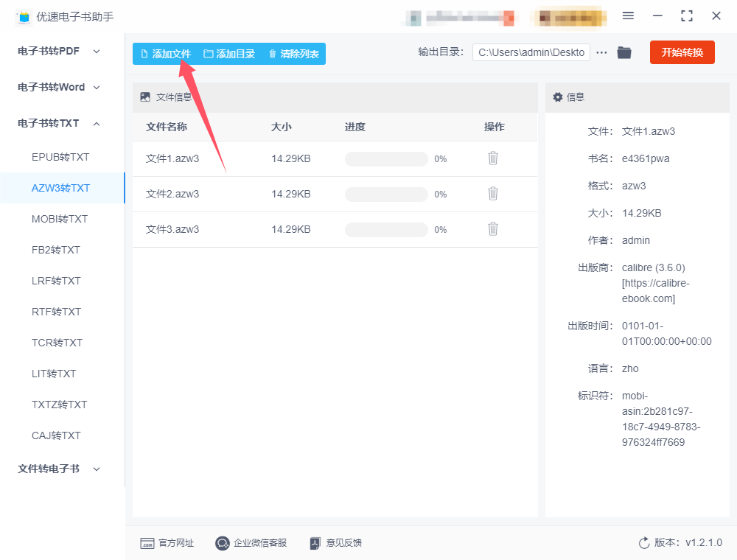Collapse the 电子书转TXT section
Image resolution: width=737 pixels, height=560 pixels.
click(59, 123)
